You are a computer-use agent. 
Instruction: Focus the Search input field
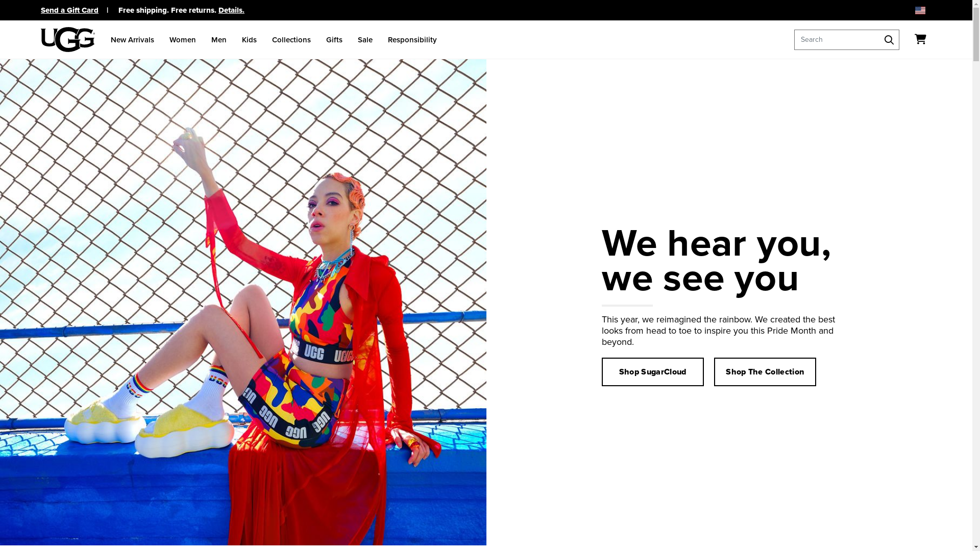click(x=837, y=40)
